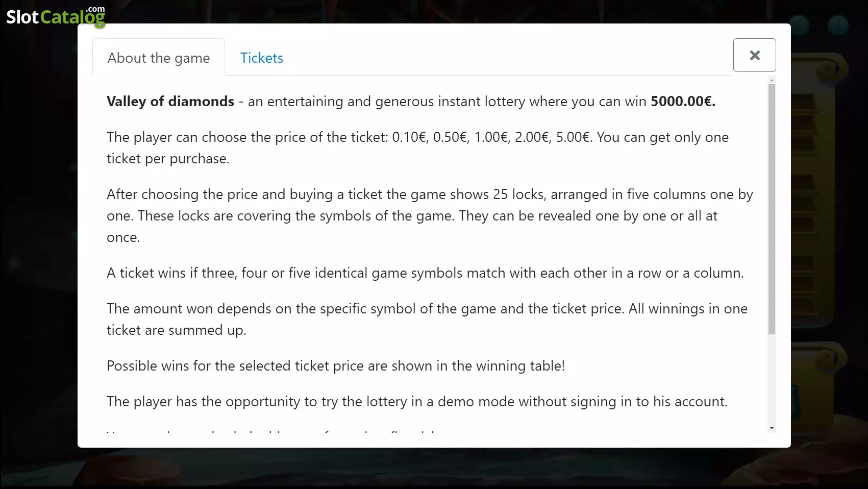This screenshot has width=868, height=489.
Task: Click the vertical scrollbar thumb
Action: point(772,209)
